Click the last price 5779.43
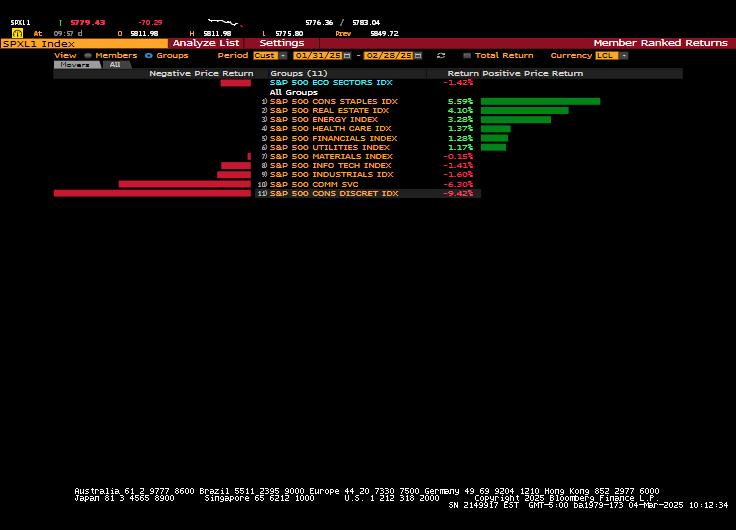 click(88, 23)
